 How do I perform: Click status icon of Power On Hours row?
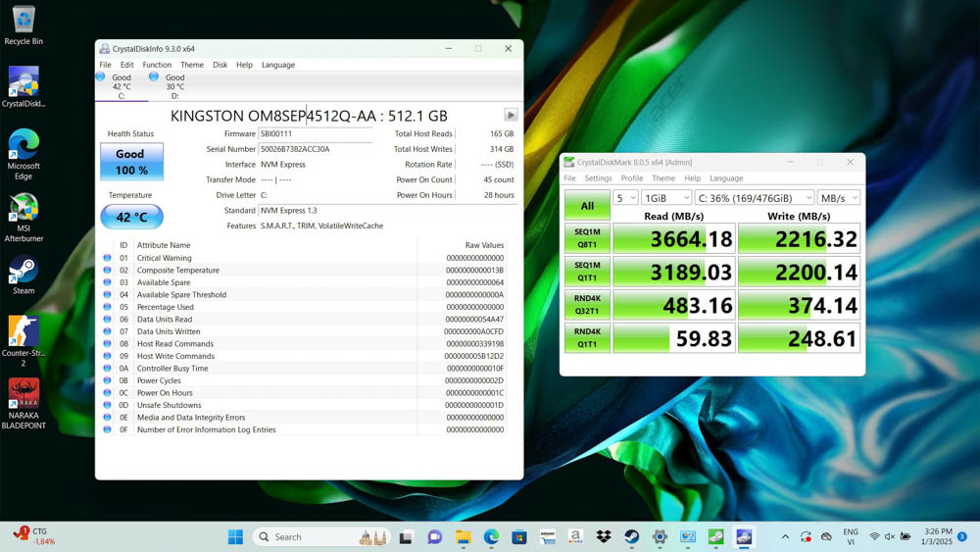(x=107, y=392)
